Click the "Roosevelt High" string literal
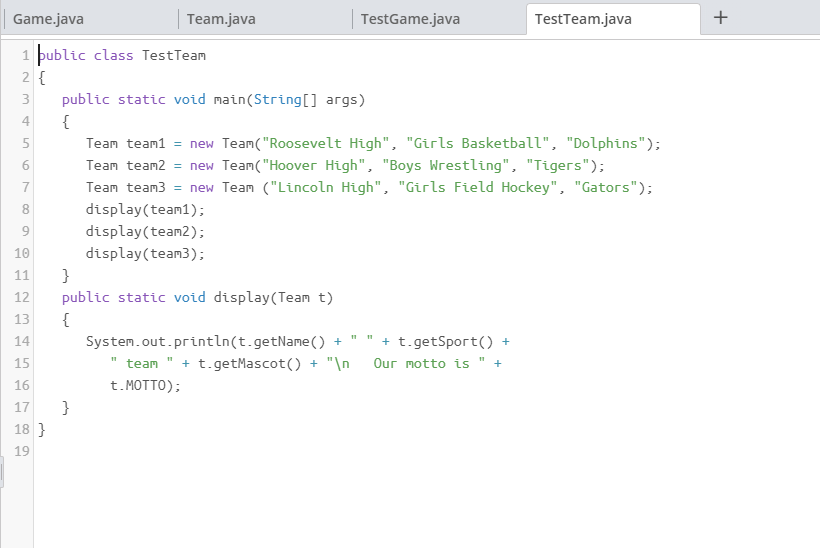Viewport: 820px width, 548px height. point(325,143)
